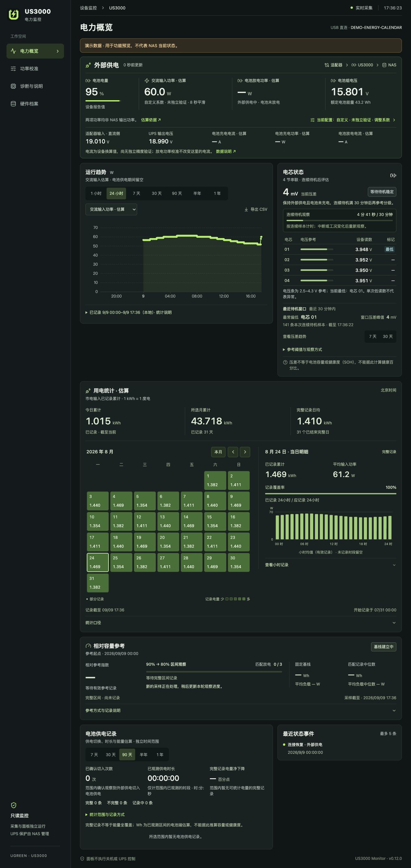Go to next month in calendar
This screenshot has height=868, width=411.
point(245,452)
